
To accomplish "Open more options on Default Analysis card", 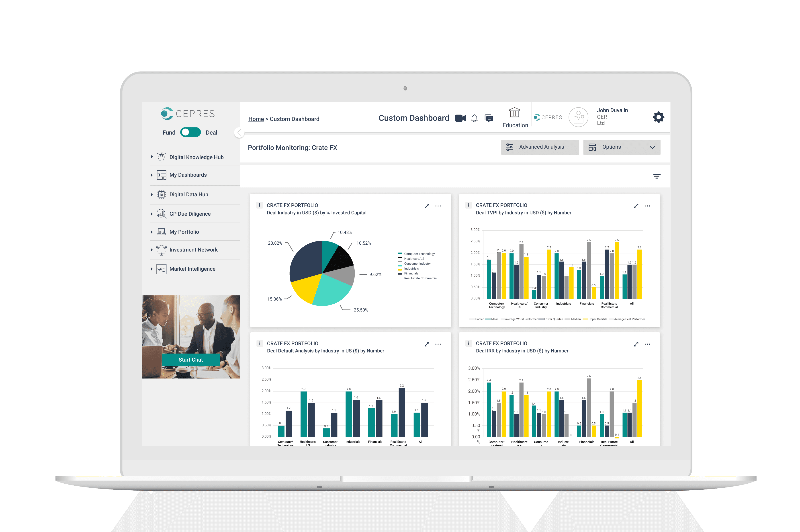I will 438,344.
